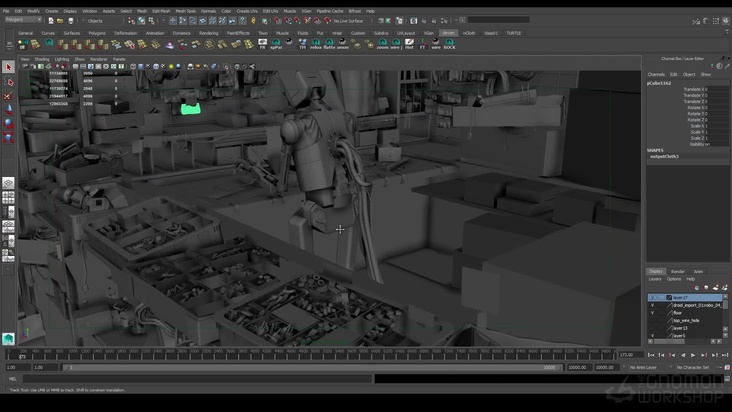Toggle visibility of the floor layer
This screenshot has width=732, height=412.
(x=653, y=313)
